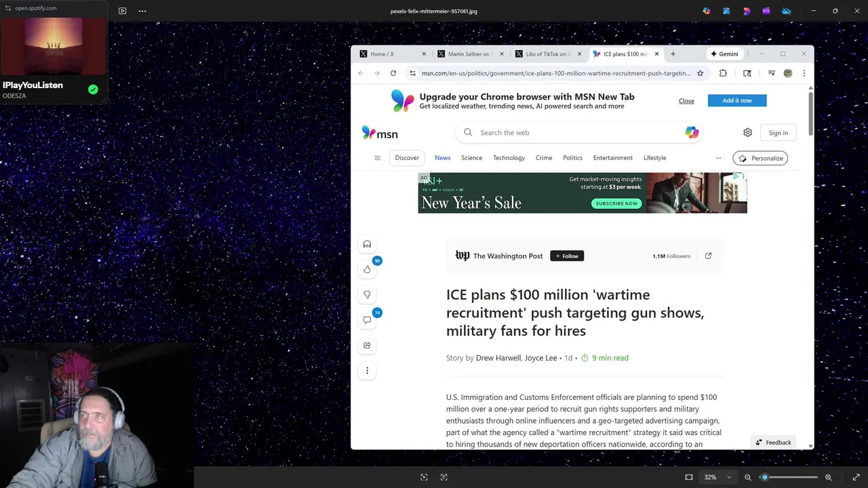The image size is (868, 488).
Task: Click the listen headphones icon beside article
Action: tap(367, 244)
